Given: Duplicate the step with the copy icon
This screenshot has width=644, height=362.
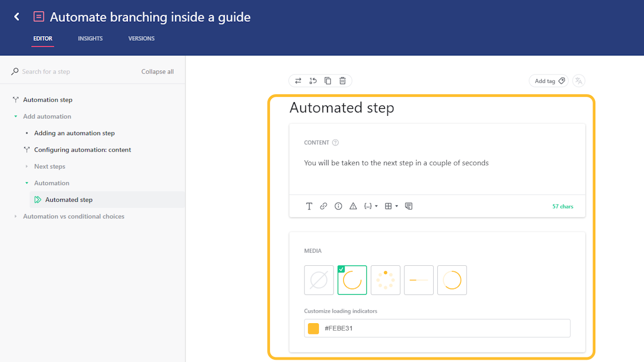Looking at the screenshot, I should [328, 81].
